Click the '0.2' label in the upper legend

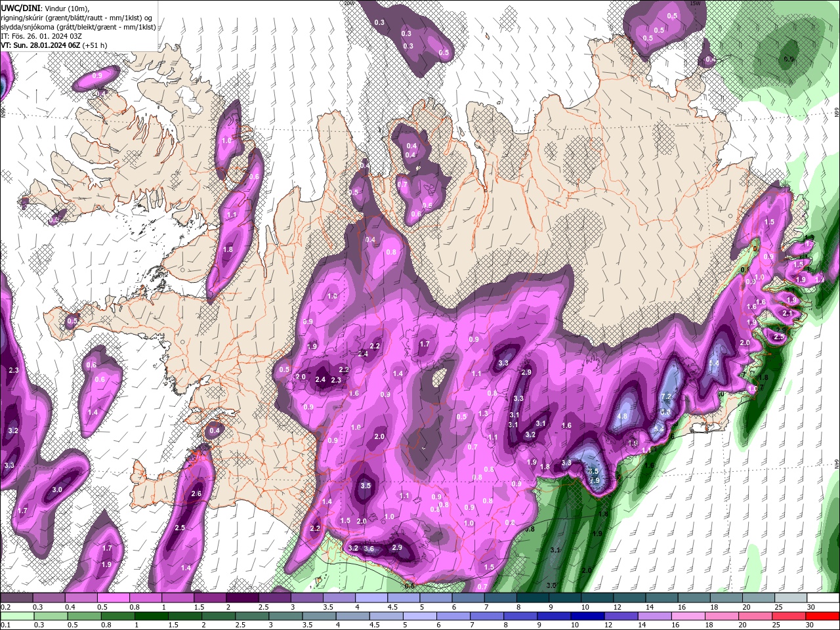6,607
